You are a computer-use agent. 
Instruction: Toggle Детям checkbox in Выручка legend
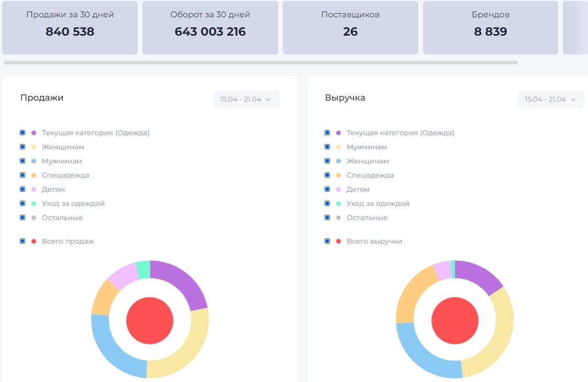pos(327,189)
